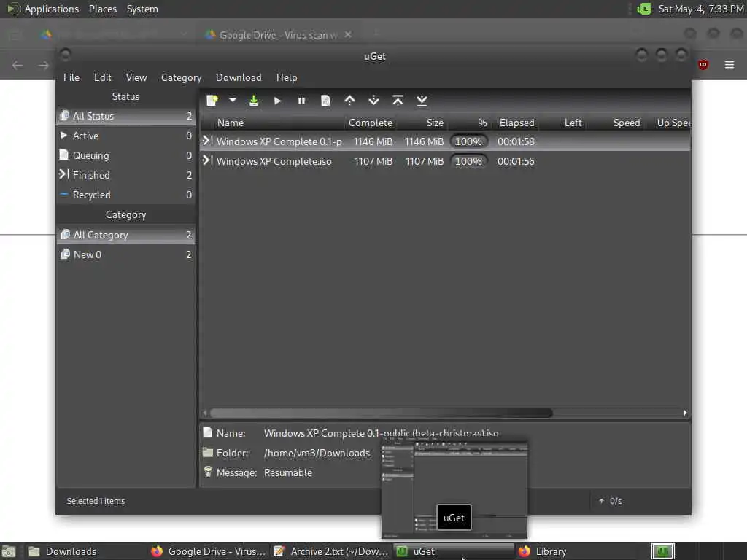Screen dimensions: 747x560
Task: Click the green Save/Grab clipboard download icon
Action: coord(254,101)
